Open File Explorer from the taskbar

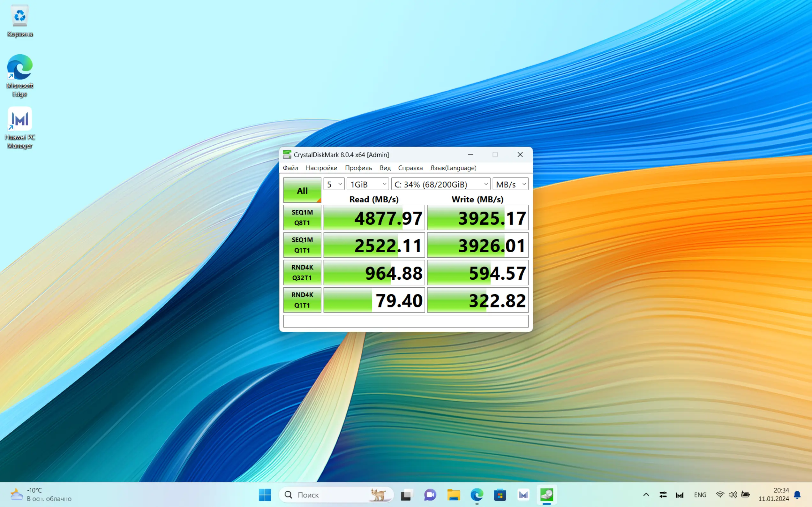point(454,495)
